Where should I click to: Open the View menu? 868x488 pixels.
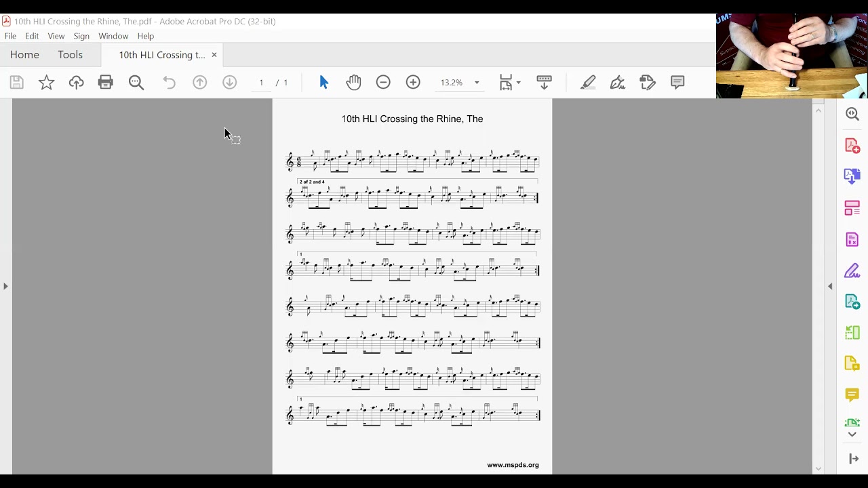56,36
